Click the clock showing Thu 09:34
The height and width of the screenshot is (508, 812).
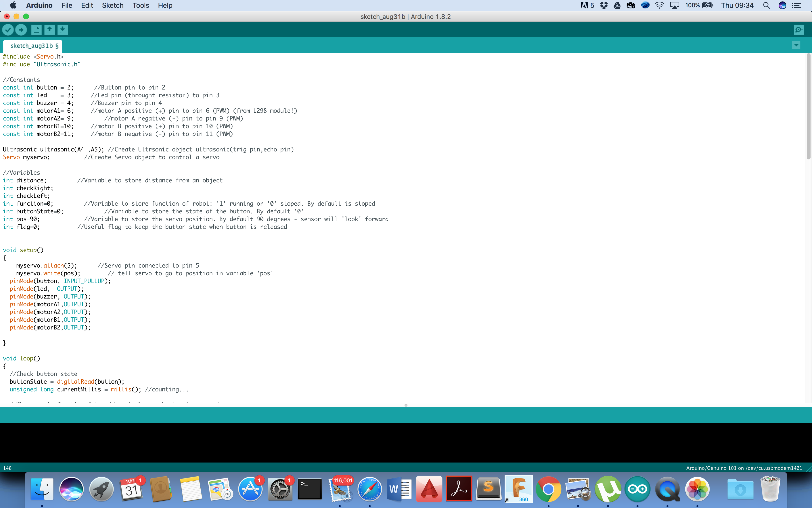click(x=737, y=5)
